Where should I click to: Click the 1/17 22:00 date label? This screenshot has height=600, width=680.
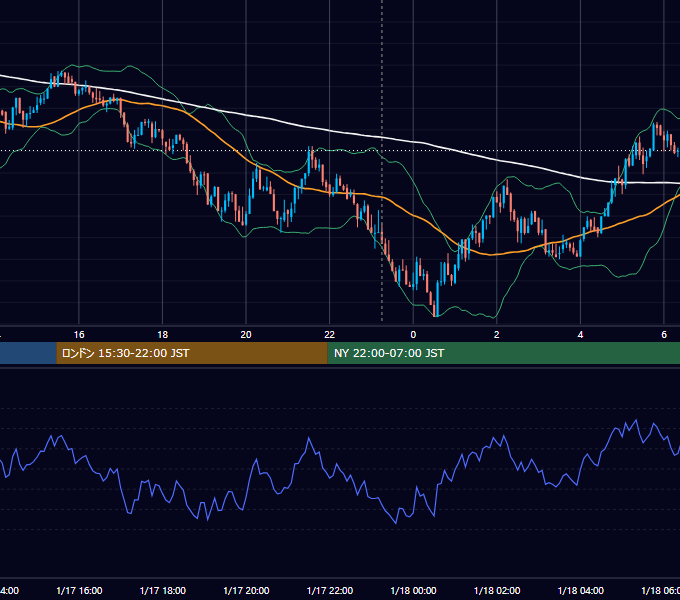tap(330, 591)
